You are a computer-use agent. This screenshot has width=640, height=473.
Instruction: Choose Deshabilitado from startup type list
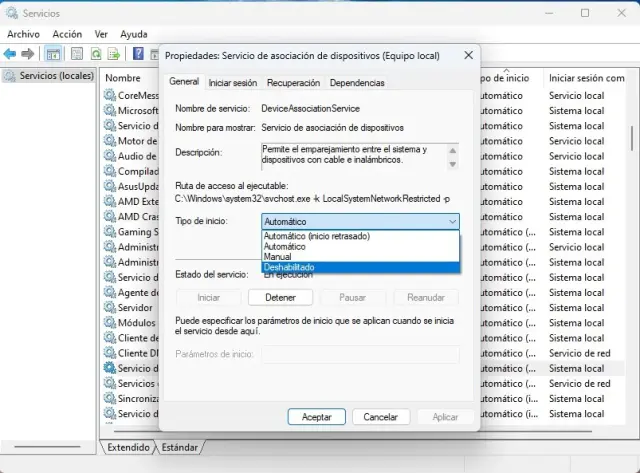coord(288,267)
